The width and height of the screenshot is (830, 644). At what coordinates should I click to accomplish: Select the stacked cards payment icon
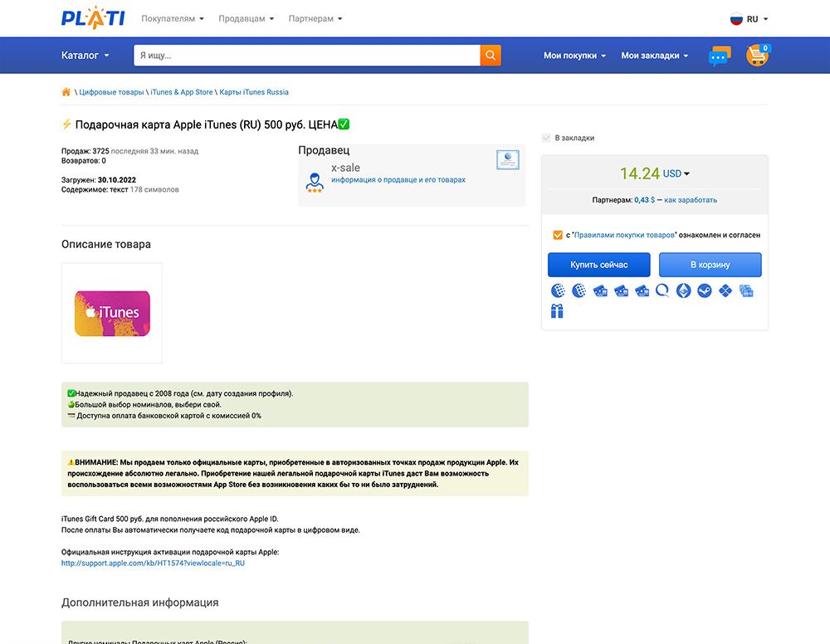coord(746,290)
